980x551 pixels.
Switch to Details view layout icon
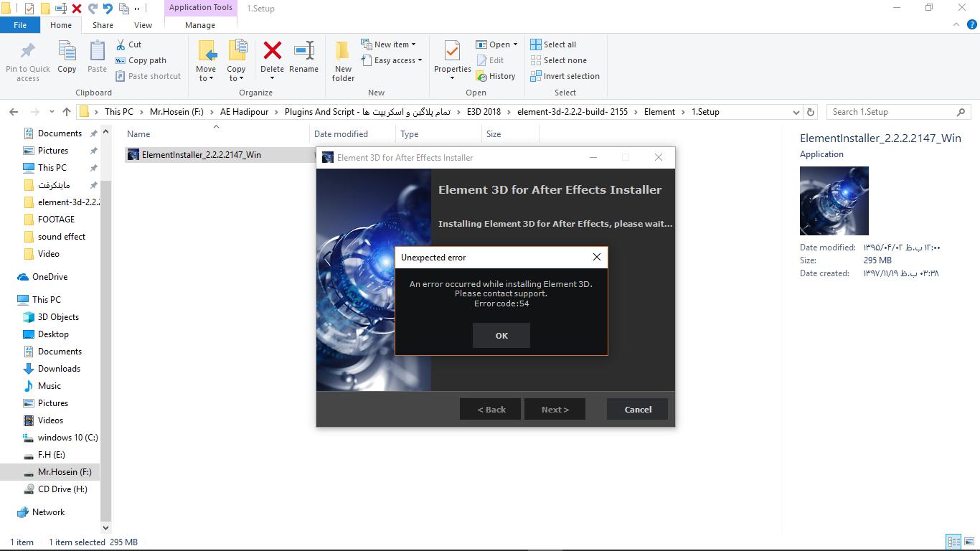coord(954,542)
